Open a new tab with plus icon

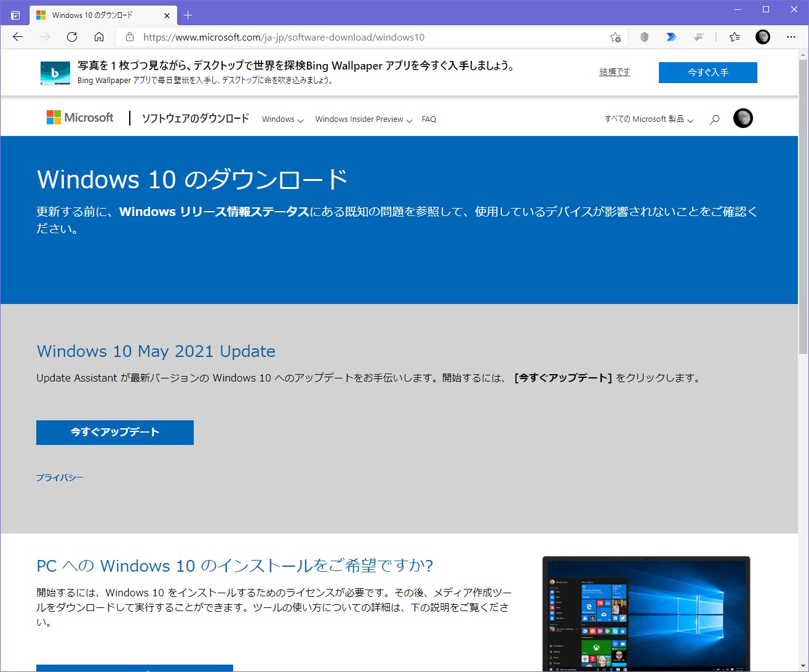188,15
